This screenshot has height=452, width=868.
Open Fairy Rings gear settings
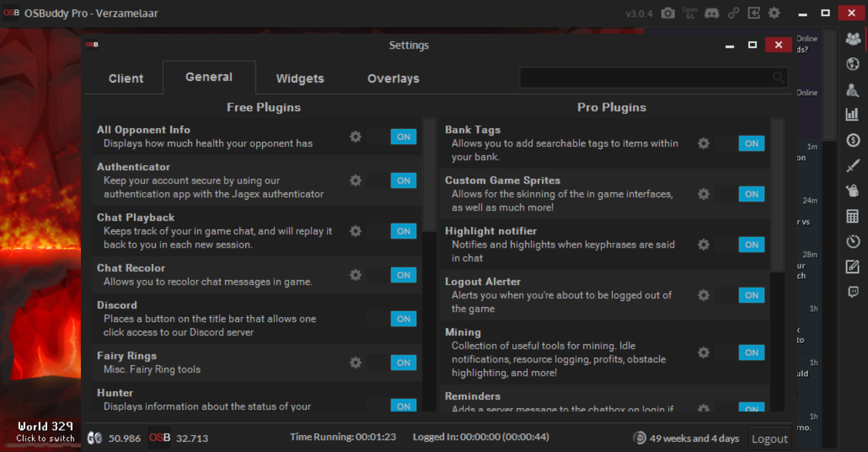point(356,363)
